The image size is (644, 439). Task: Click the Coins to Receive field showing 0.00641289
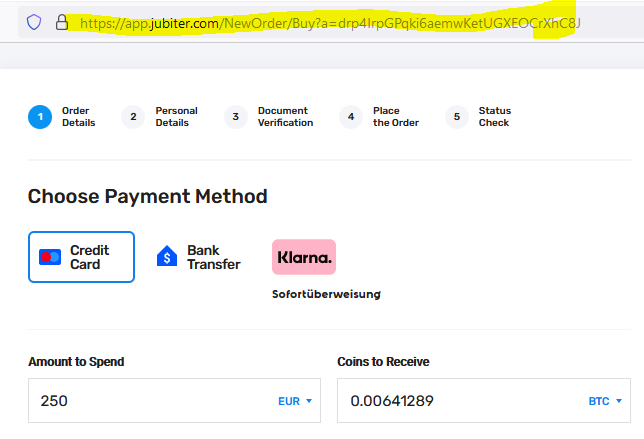pos(484,400)
